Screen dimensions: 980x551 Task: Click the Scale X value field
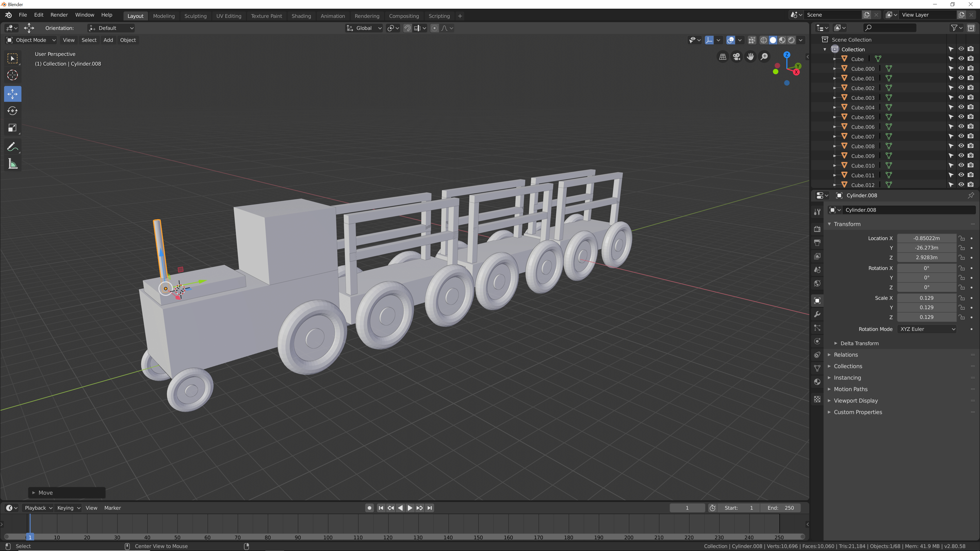click(926, 298)
